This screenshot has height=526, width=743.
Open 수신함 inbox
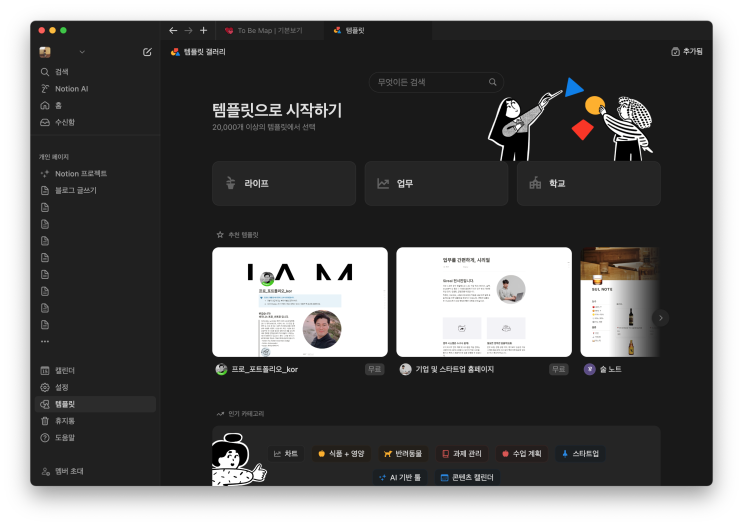click(95, 122)
